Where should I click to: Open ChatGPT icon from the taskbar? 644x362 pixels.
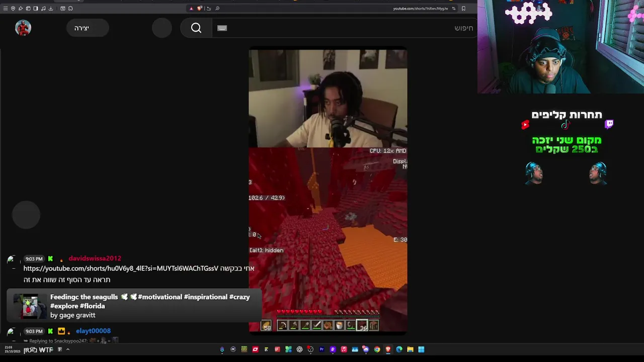(x=300, y=349)
